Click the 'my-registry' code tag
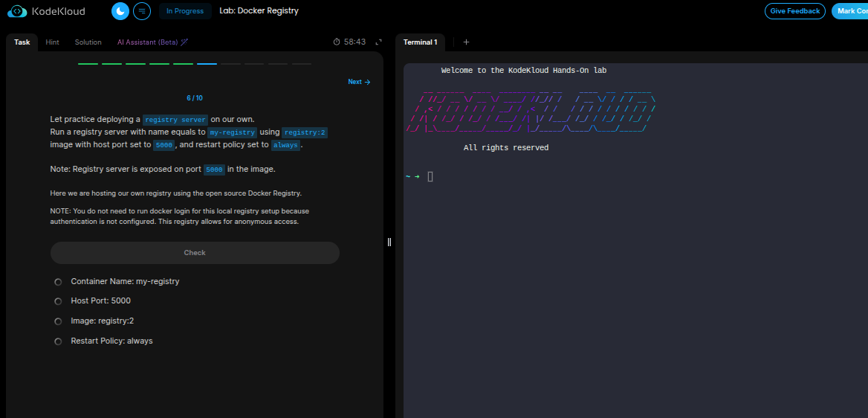 click(233, 132)
